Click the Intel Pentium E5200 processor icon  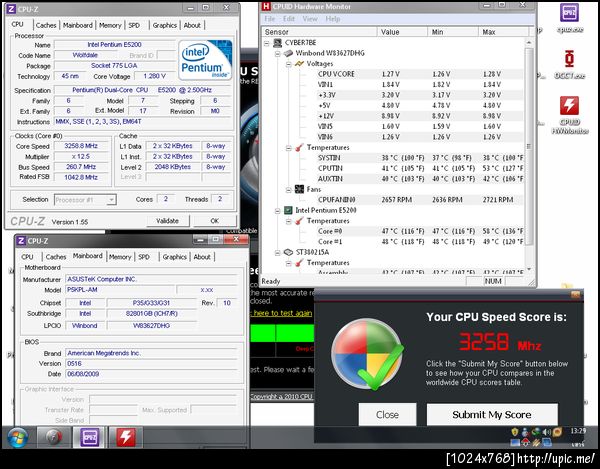(x=288, y=210)
